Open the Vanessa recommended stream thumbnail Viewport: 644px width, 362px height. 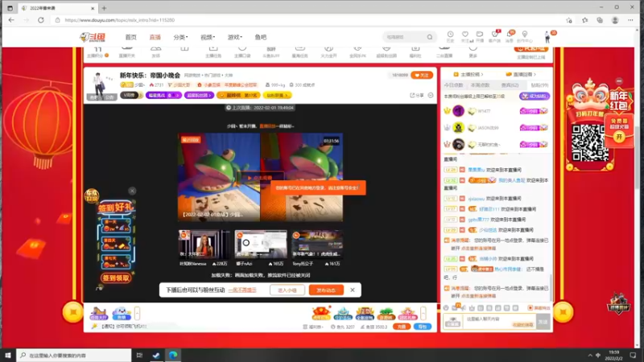click(204, 244)
